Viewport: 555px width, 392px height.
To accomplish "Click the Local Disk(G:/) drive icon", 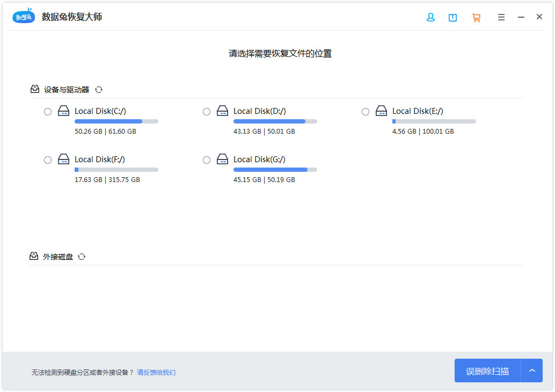I will 223,159.
